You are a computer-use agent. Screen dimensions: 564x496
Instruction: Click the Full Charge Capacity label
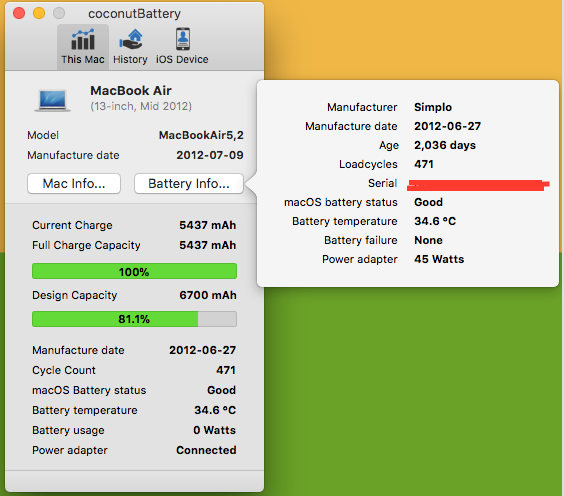click(x=86, y=245)
